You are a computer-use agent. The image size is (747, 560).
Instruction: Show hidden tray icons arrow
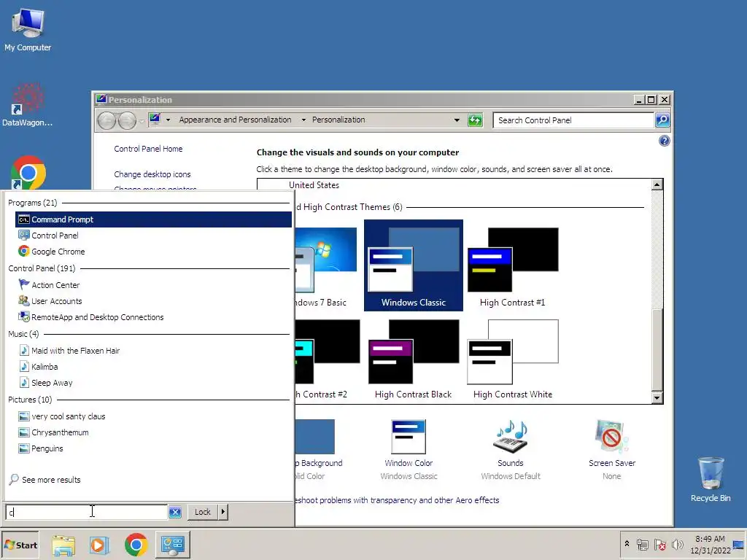[x=627, y=544]
